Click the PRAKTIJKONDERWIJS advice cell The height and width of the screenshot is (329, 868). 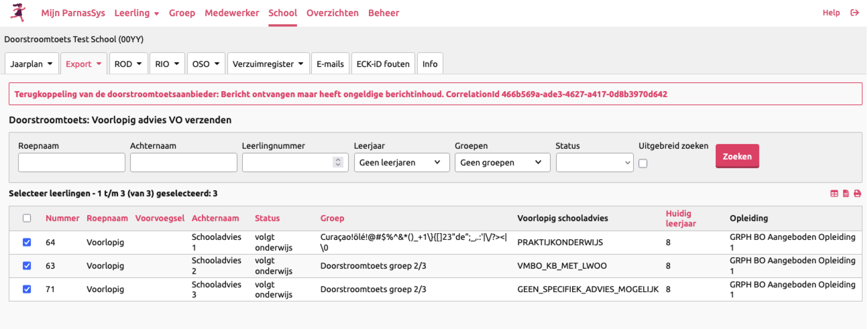561,243
